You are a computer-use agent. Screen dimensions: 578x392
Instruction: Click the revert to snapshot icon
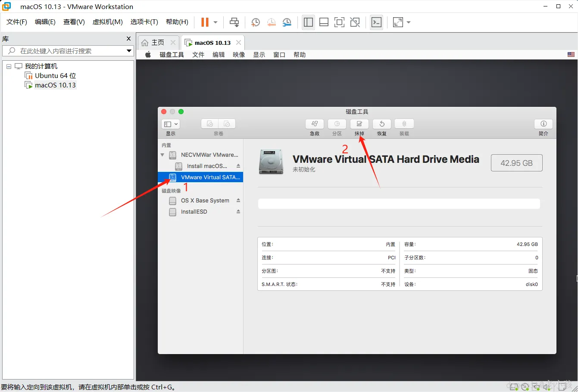click(271, 22)
